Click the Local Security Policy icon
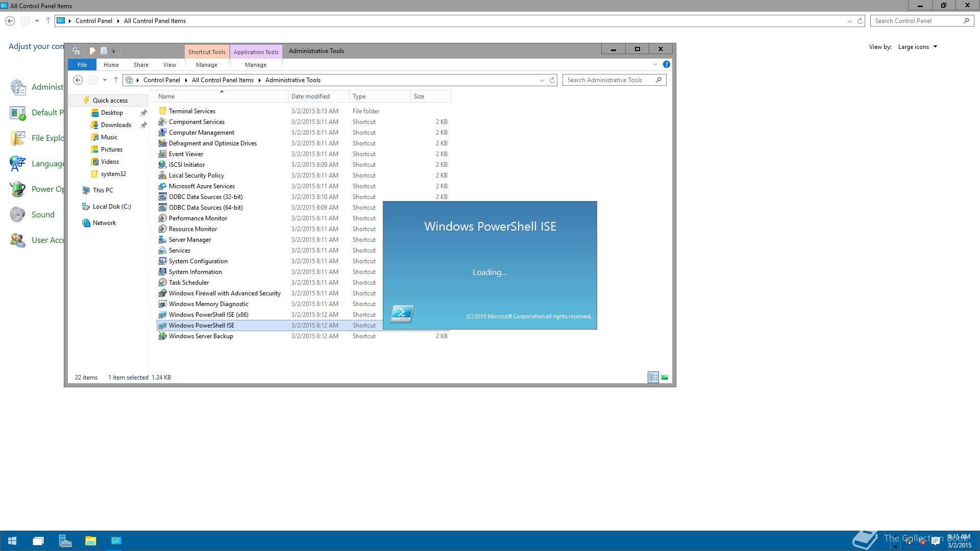 click(162, 176)
